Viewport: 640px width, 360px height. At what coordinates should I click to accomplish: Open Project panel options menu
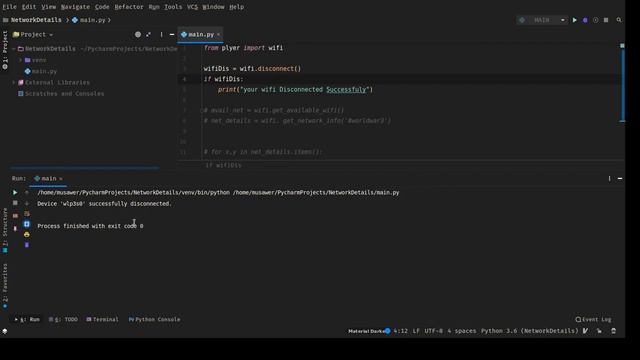pyautogui.click(x=161, y=35)
